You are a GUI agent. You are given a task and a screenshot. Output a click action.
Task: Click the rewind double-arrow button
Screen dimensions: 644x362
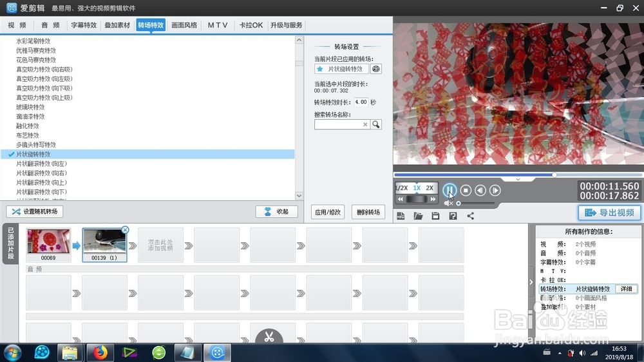pyautogui.click(x=401, y=199)
